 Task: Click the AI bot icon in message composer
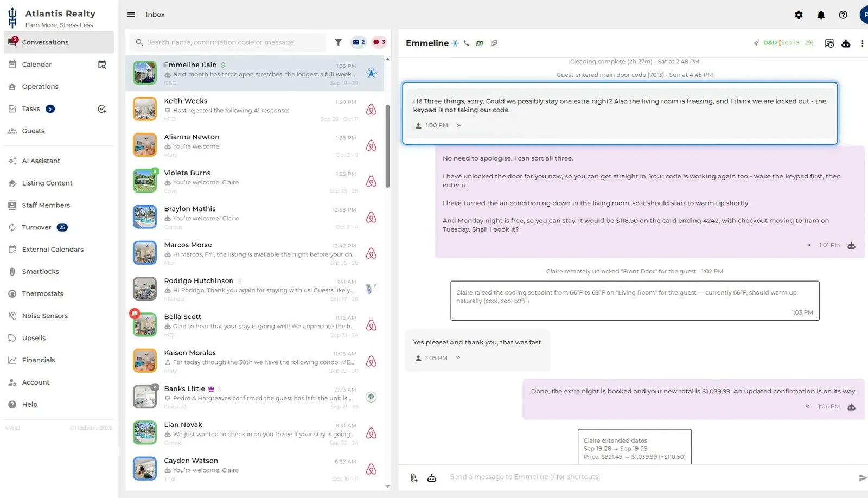point(432,477)
